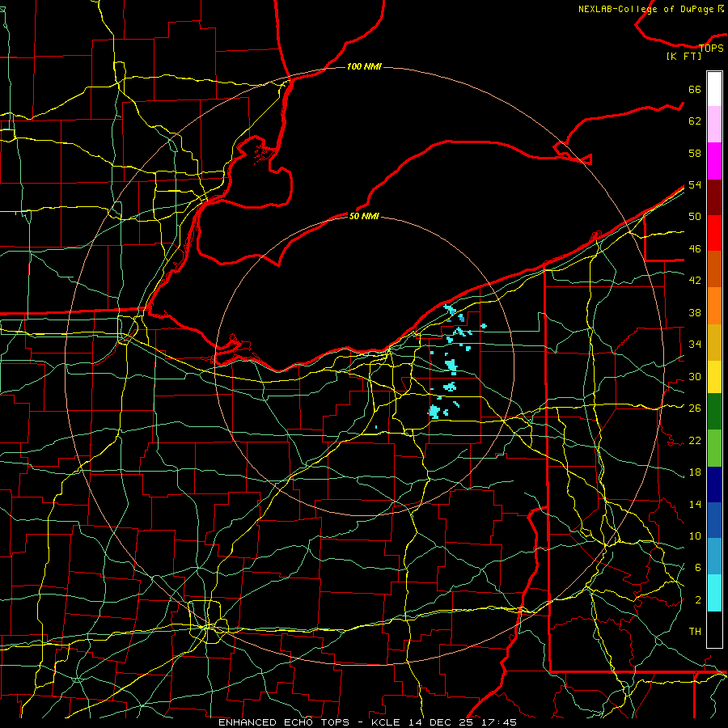Click the "62" legend value
The width and height of the screenshot is (728, 728).
[695, 121]
